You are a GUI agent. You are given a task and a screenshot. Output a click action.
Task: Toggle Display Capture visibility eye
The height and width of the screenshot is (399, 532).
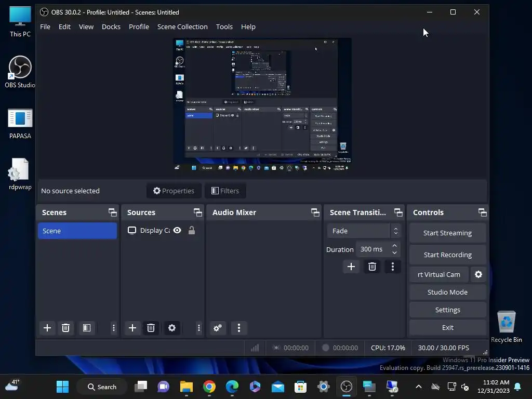point(177,230)
